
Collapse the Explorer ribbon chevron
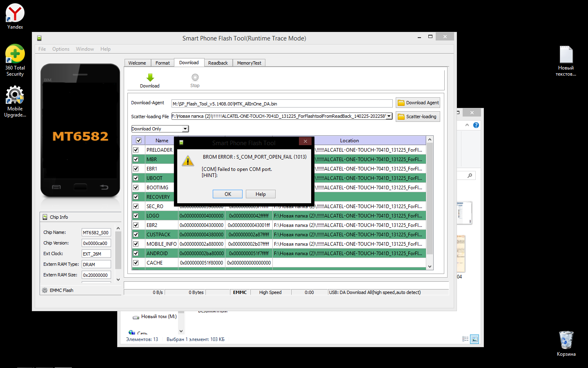[467, 125]
